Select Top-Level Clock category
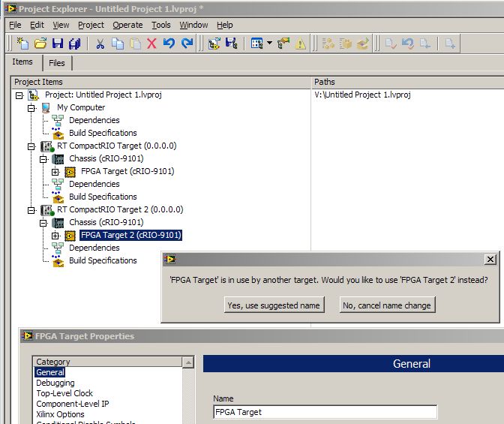504x424 pixels. pos(64,393)
